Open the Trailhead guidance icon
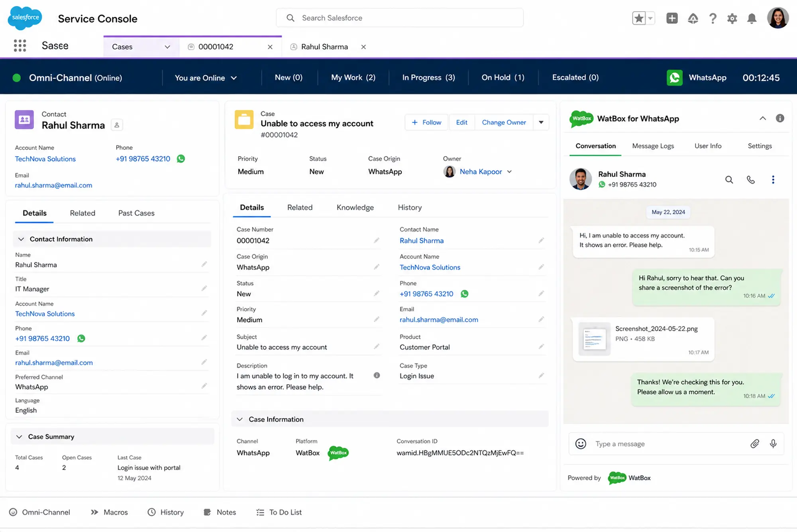 pos(693,18)
